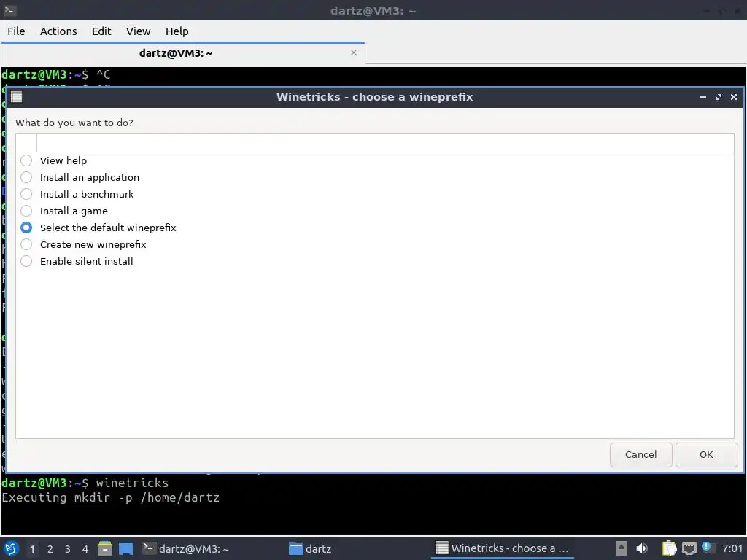
Task: Open the Help menu in terminal
Action: point(177,31)
